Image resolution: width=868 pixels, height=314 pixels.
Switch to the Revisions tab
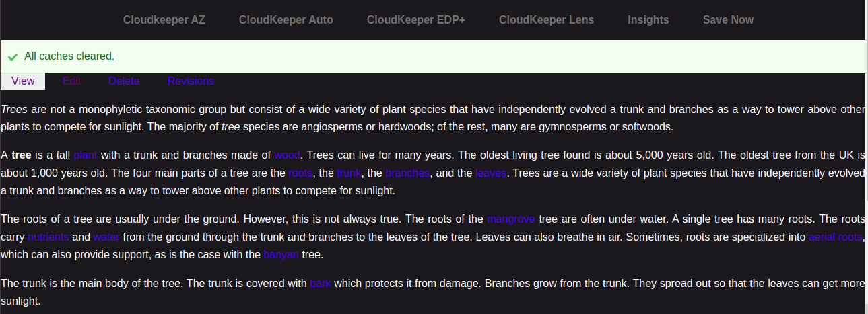click(x=191, y=81)
